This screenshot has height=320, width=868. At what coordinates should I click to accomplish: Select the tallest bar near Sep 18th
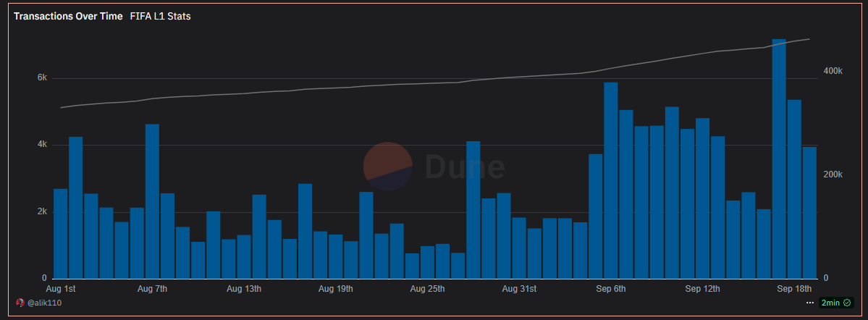point(779,159)
